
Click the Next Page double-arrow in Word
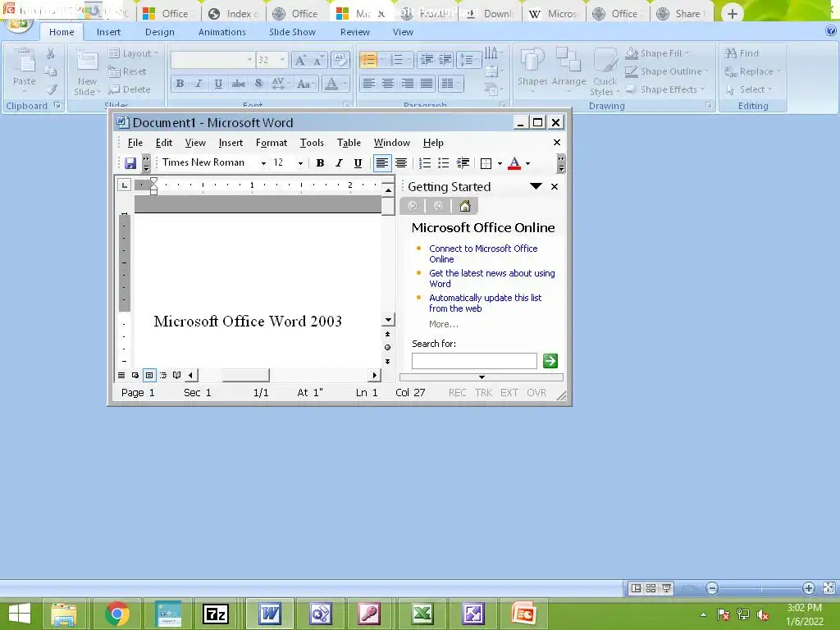387,361
